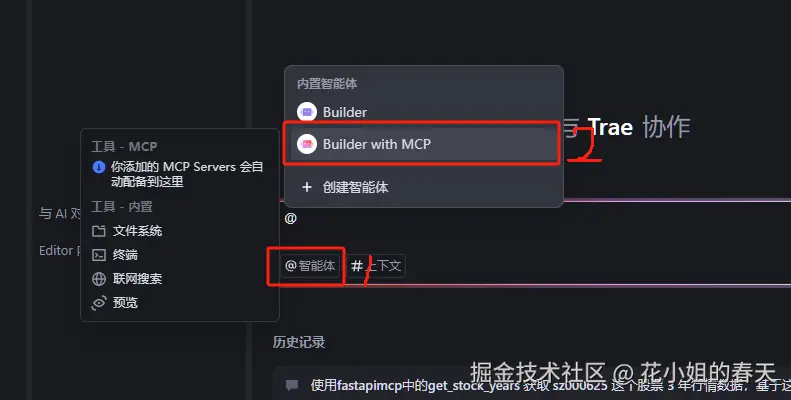Open the # 上下文 context selector

tap(376, 266)
